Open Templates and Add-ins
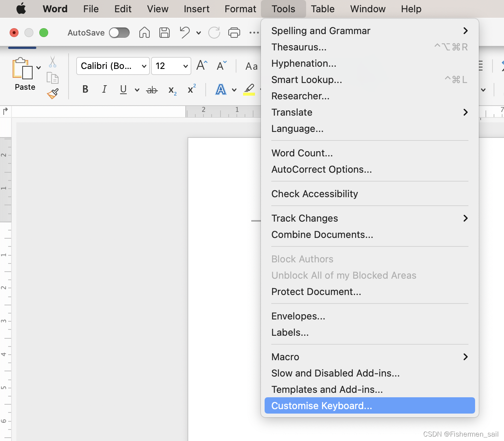The height and width of the screenshot is (441, 504). tap(370, 389)
